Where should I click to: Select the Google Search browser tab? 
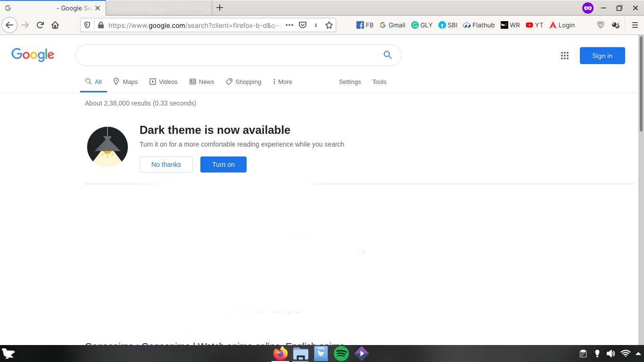point(53,8)
